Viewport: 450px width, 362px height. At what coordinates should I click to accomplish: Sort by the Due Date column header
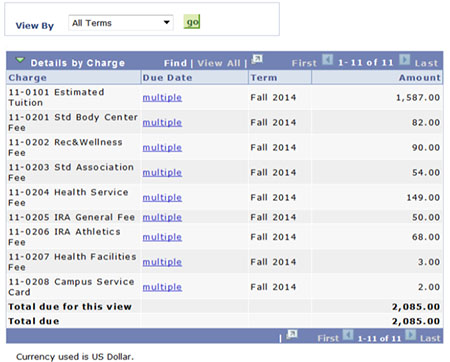[167, 77]
